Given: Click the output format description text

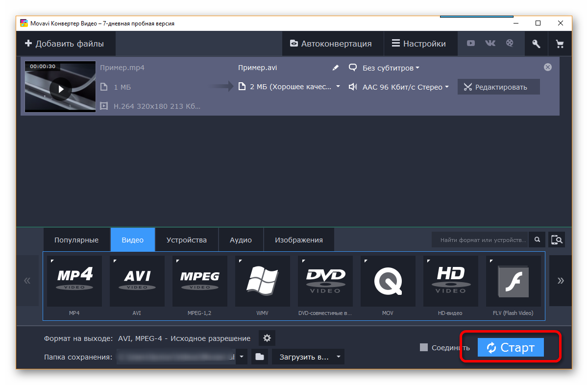Looking at the screenshot, I should (x=184, y=338).
